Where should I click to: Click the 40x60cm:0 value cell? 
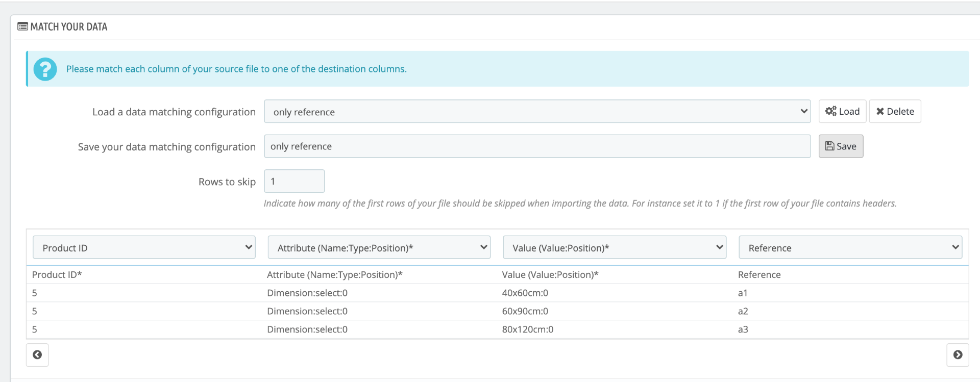click(525, 293)
